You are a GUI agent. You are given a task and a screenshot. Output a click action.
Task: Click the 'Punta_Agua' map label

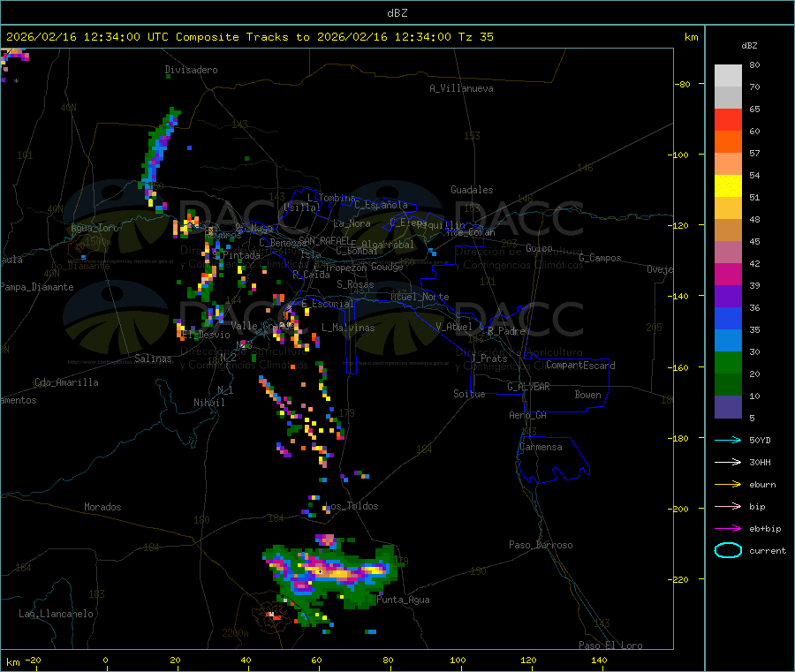[403, 600]
